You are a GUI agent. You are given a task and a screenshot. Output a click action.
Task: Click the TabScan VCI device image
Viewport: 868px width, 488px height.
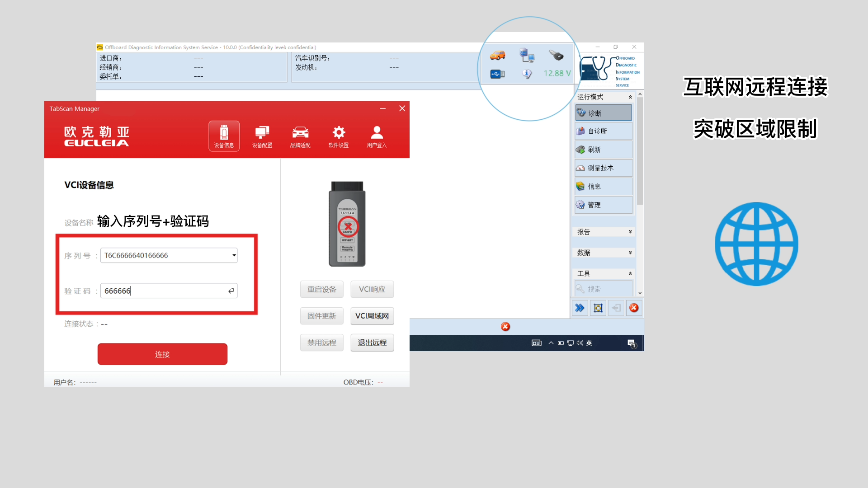coord(347,224)
